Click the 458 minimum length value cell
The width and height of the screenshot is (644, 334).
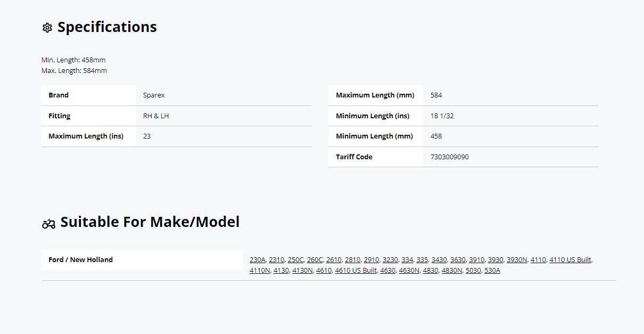click(511, 136)
